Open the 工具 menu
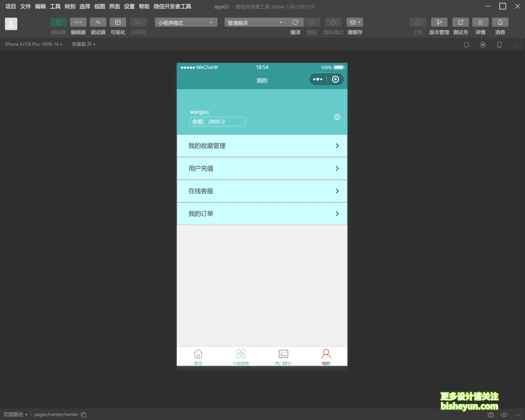This screenshot has width=525, height=420. point(55,6)
